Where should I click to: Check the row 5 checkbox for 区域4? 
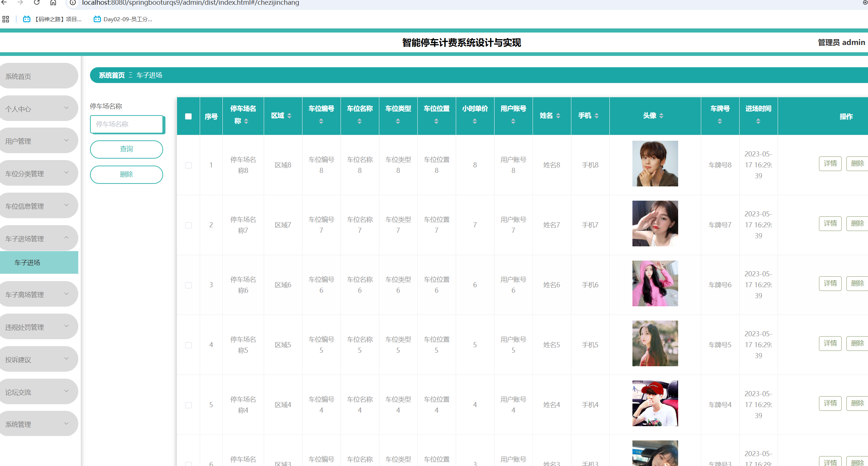tap(188, 405)
